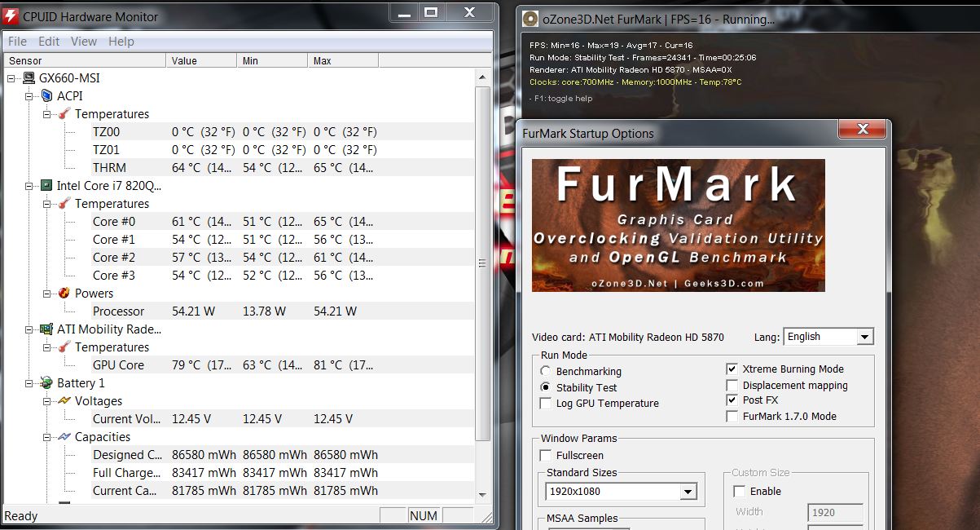Click thermometer icon beside ACPI Temperatures
The image size is (980, 530).
(64, 114)
